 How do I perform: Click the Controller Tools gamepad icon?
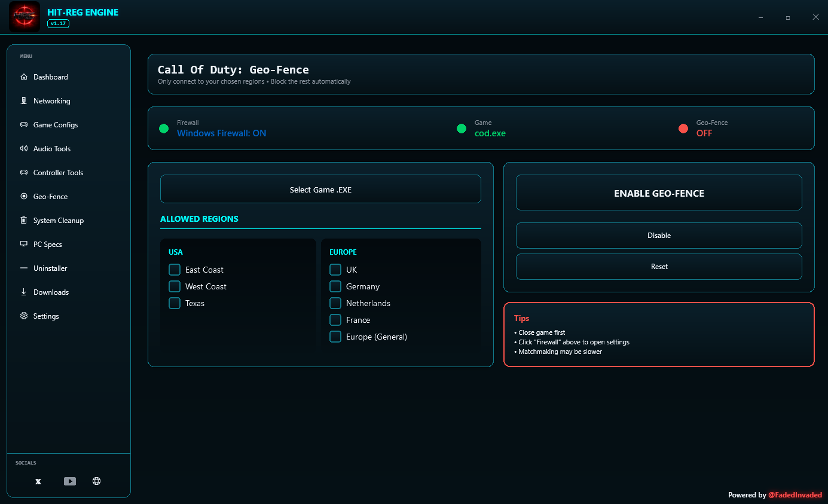24,173
